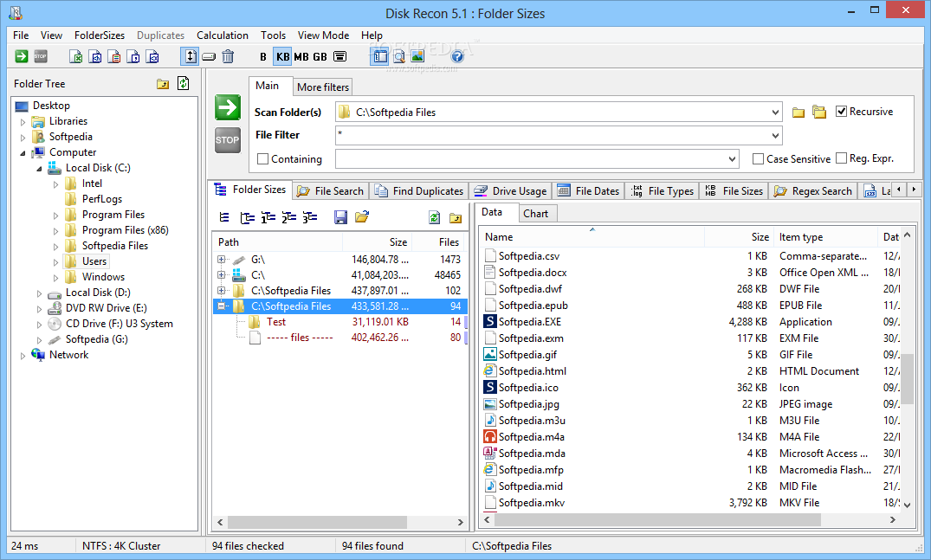Save folder sizes result with floppy disk icon

click(x=341, y=217)
